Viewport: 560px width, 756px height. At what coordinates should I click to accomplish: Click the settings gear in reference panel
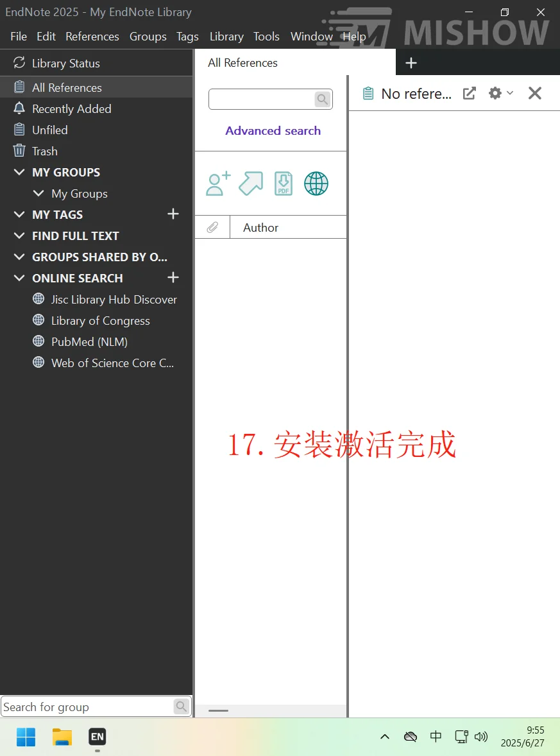pos(495,93)
